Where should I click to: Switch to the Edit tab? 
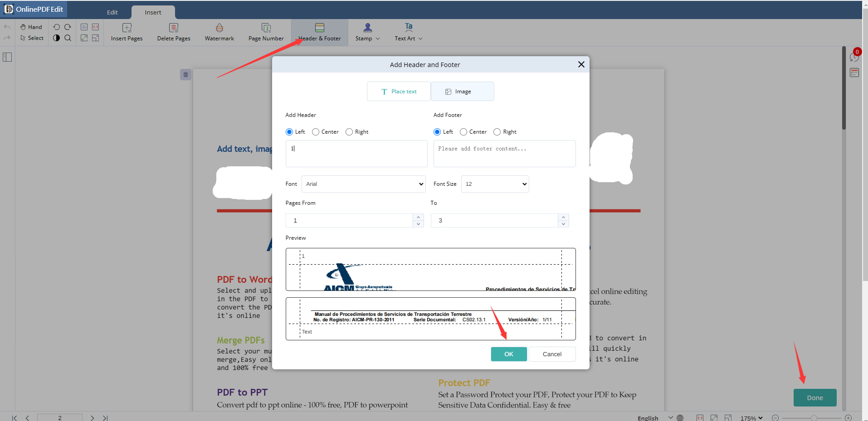(x=112, y=12)
